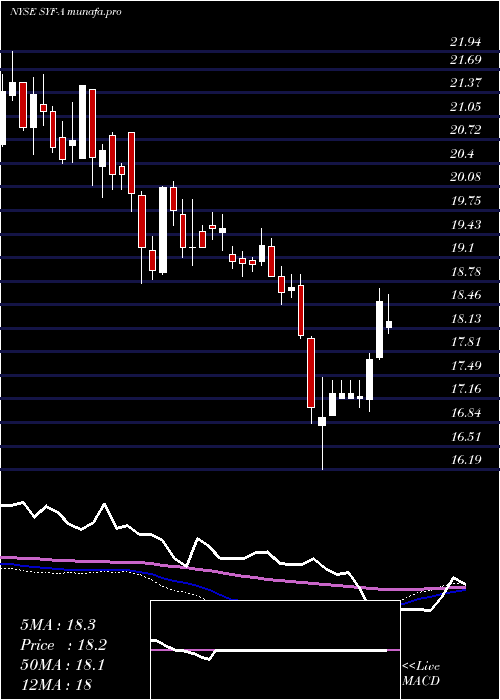Click the 18.46 price axis label
The image size is (500, 700).
point(466,295)
